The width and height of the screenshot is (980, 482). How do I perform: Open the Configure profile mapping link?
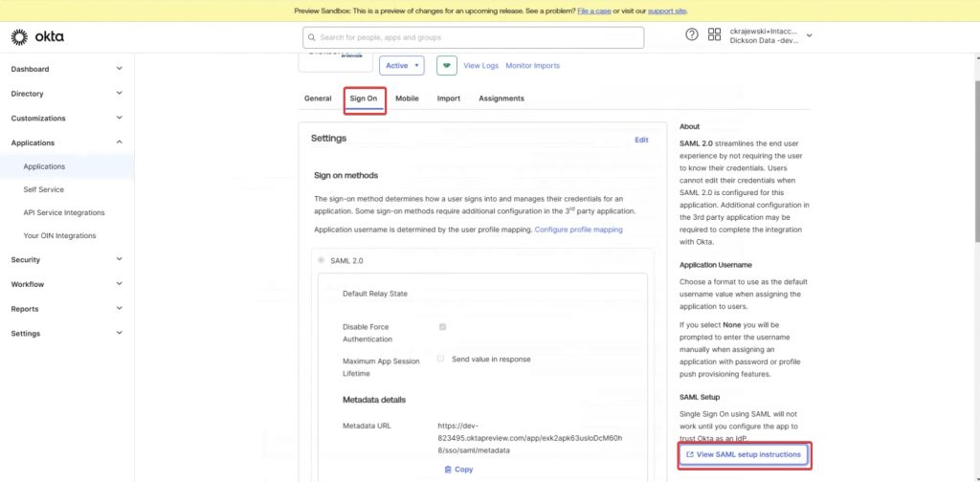578,230
